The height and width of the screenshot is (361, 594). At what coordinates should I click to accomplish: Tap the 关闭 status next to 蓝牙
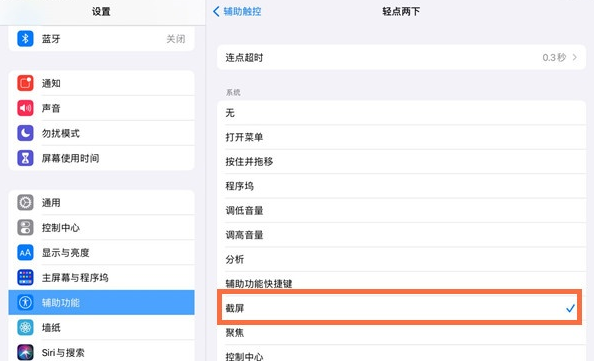pos(176,39)
